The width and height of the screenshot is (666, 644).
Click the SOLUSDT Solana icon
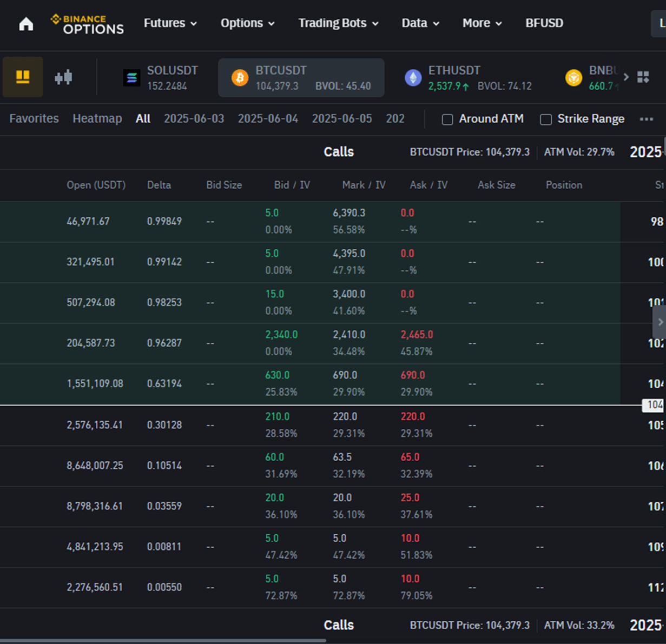pos(131,78)
